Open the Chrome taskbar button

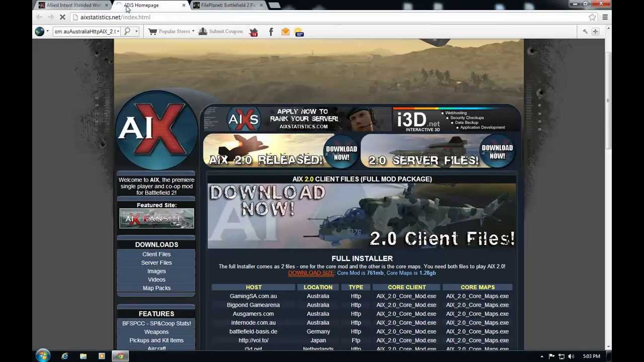pos(120,356)
